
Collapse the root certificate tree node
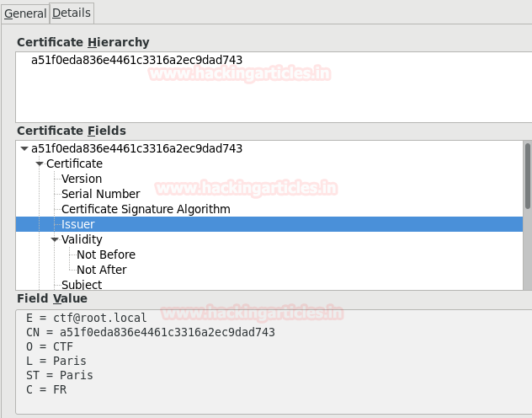pyautogui.click(x=24, y=149)
